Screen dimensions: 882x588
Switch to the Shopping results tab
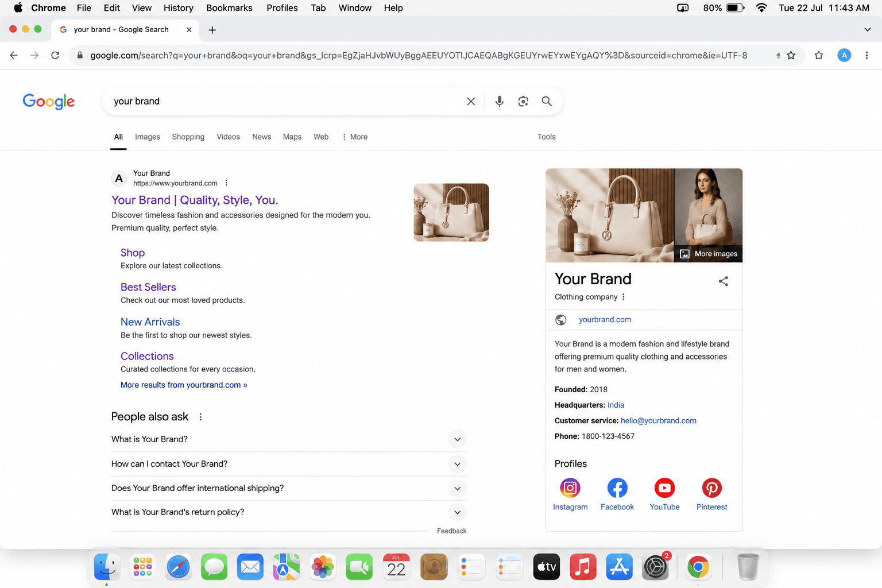coord(188,137)
